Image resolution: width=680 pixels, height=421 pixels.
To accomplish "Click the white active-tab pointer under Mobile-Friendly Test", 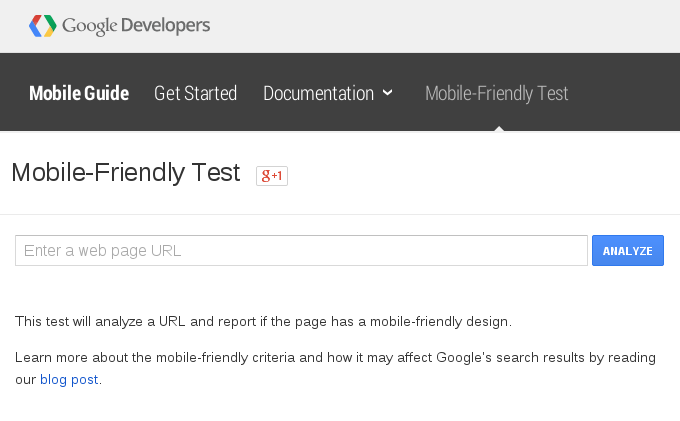I will 499,128.
